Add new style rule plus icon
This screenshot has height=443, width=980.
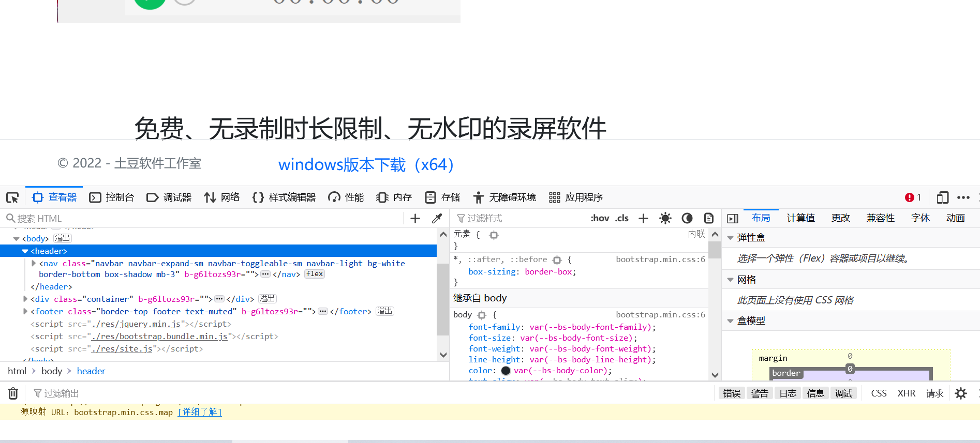click(643, 218)
